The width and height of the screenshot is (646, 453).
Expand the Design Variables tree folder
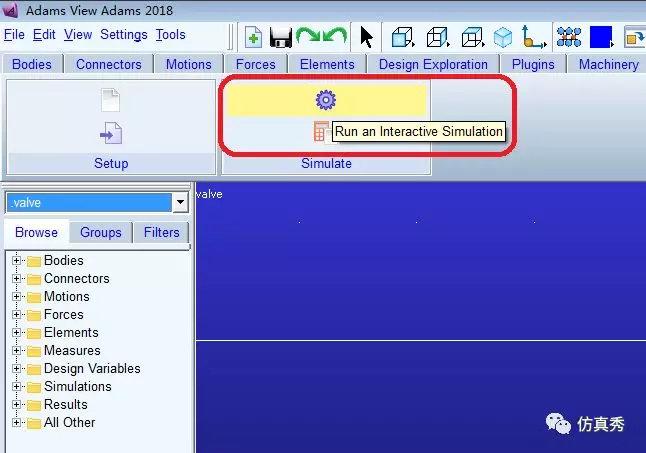[x=16, y=369]
